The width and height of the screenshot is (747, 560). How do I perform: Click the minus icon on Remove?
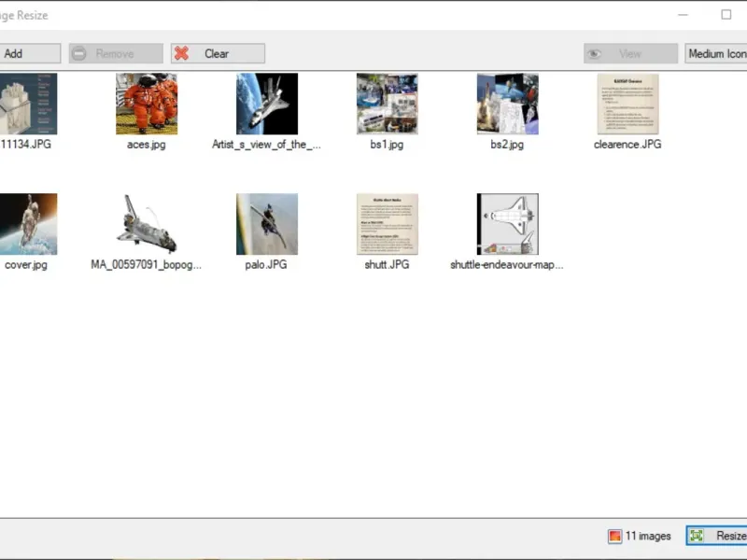[x=79, y=53]
